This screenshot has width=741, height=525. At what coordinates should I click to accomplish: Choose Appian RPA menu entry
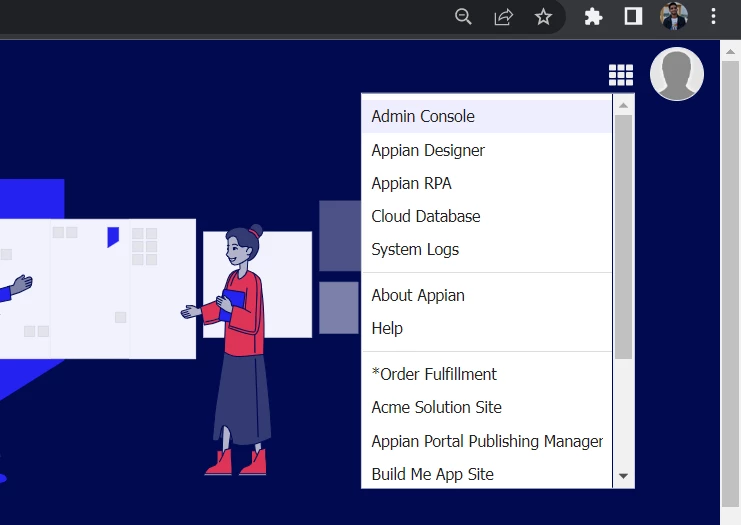point(487,183)
